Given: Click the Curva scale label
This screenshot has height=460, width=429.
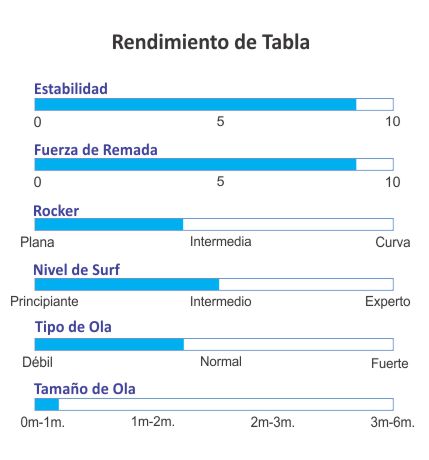Looking at the screenshot, I should point(393,242).
